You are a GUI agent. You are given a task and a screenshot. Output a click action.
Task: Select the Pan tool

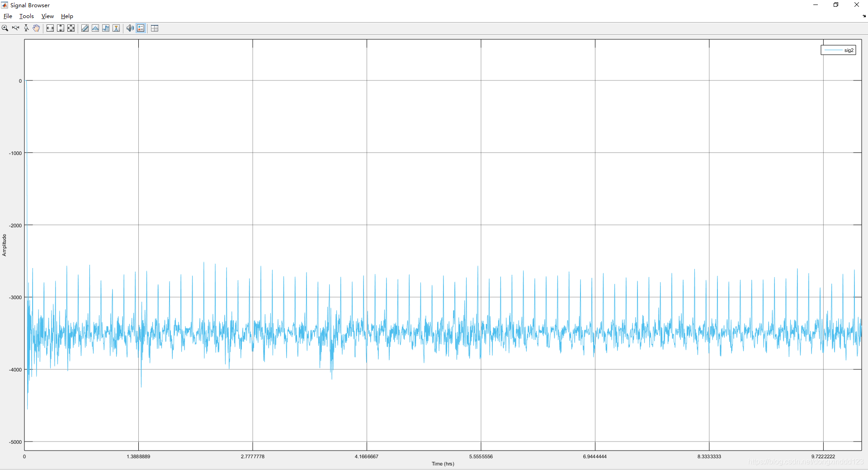(x=36, y=28)
